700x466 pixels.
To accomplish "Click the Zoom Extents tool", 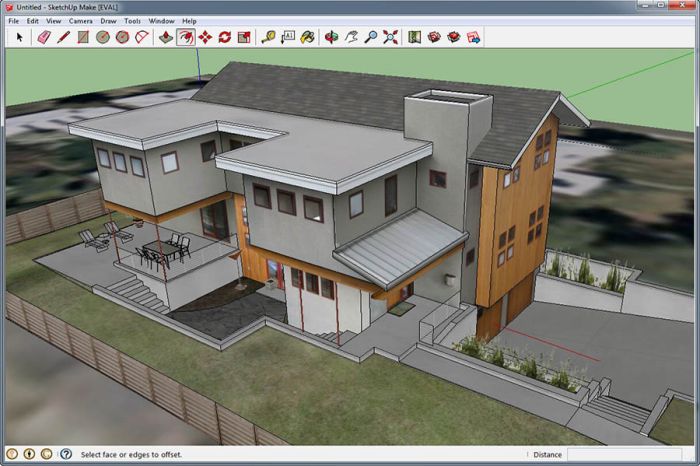I will pos(390,37).
